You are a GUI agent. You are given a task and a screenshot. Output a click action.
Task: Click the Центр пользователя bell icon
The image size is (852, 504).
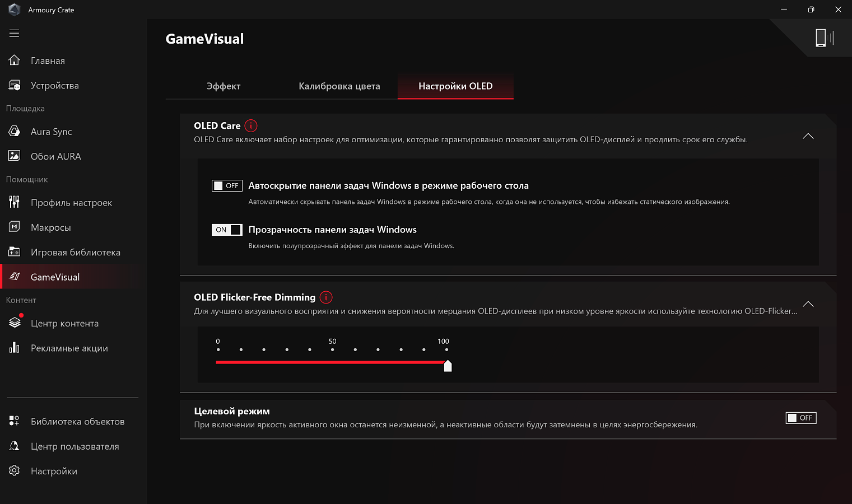15,446
